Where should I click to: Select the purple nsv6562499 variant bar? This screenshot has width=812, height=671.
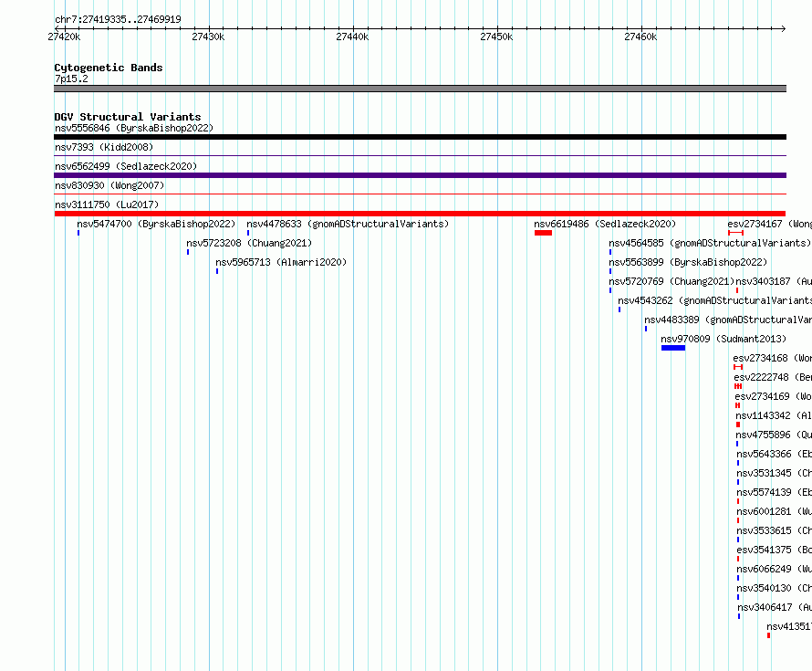coord(420,175)
